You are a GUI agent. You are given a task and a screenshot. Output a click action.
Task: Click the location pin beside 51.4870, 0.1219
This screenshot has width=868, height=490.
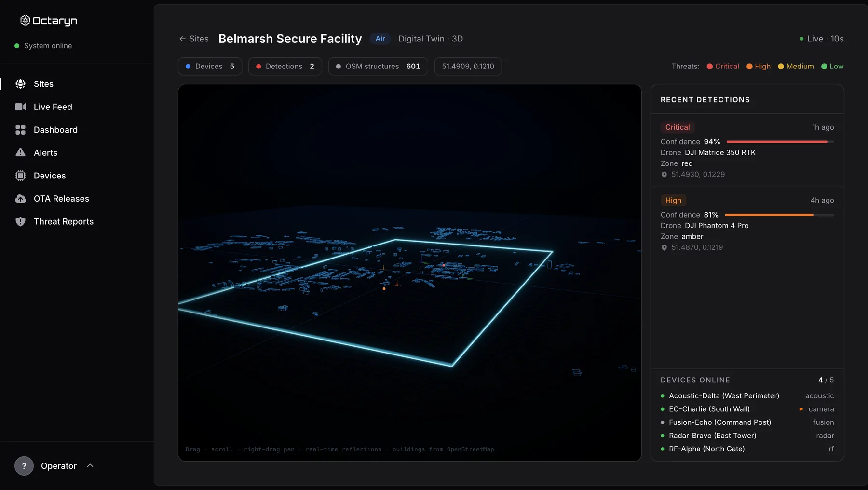(x=664, y=247)
